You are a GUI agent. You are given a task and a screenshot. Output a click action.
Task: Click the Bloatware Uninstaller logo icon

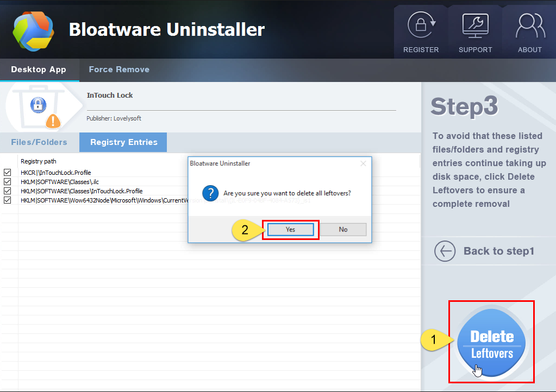33,31
